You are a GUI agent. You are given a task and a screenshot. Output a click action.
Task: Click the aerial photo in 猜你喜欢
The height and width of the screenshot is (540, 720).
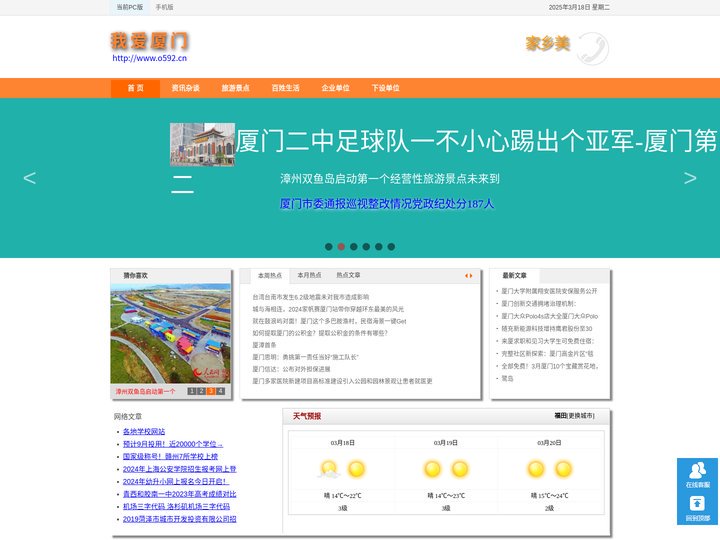click(170, 334)
